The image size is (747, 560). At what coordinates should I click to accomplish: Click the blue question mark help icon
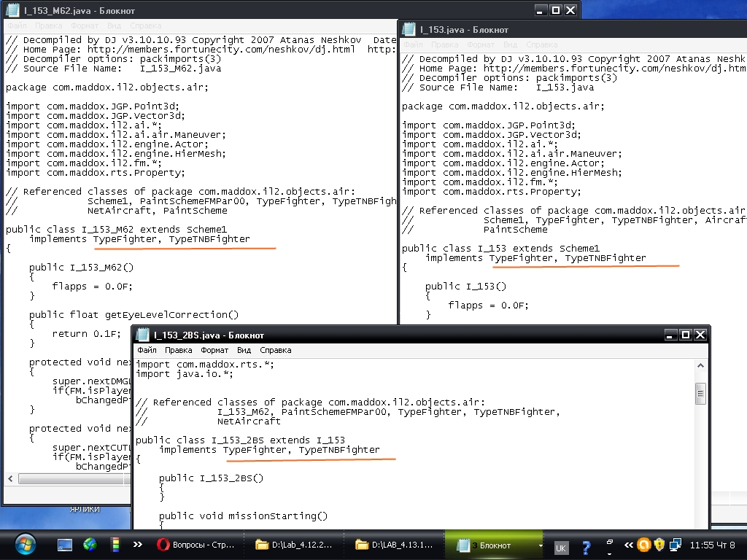[585, 546]
